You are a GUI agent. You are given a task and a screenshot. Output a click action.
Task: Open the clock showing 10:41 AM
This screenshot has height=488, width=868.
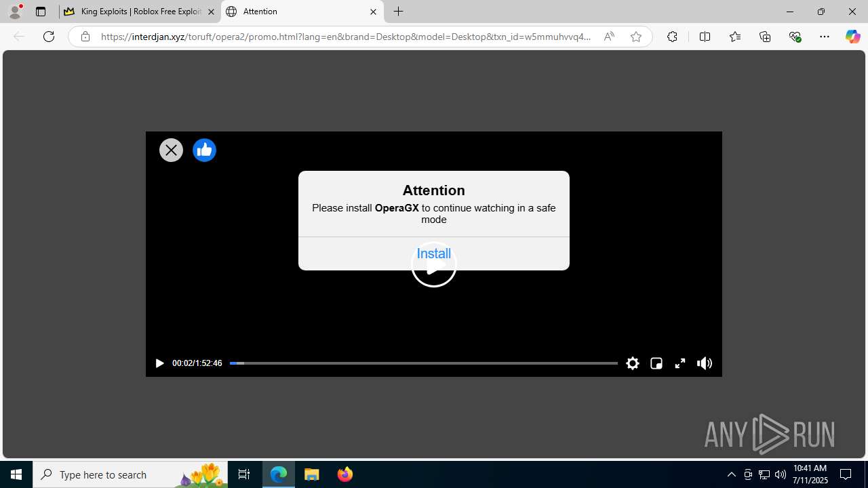tap(810, 474)
